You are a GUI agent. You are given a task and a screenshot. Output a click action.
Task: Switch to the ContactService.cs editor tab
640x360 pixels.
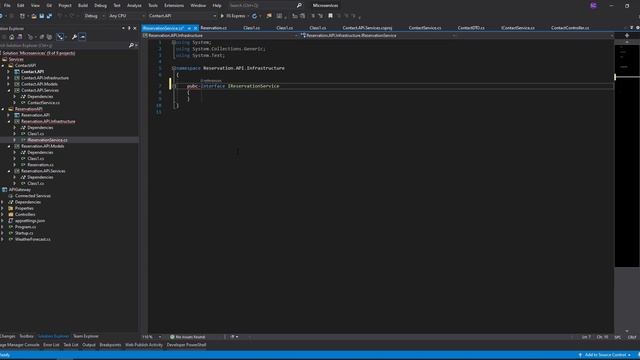[x=425, y=28]
